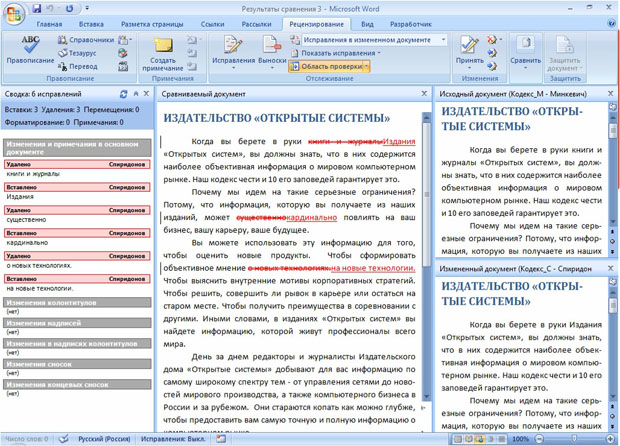
Task: Open the Выноски balloons menu
Action: (272, 53)
